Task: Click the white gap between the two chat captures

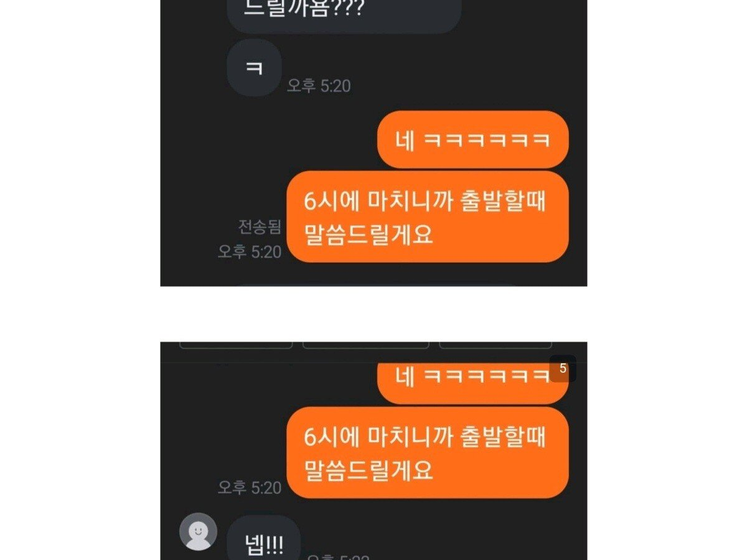Action: coord(374,314)
